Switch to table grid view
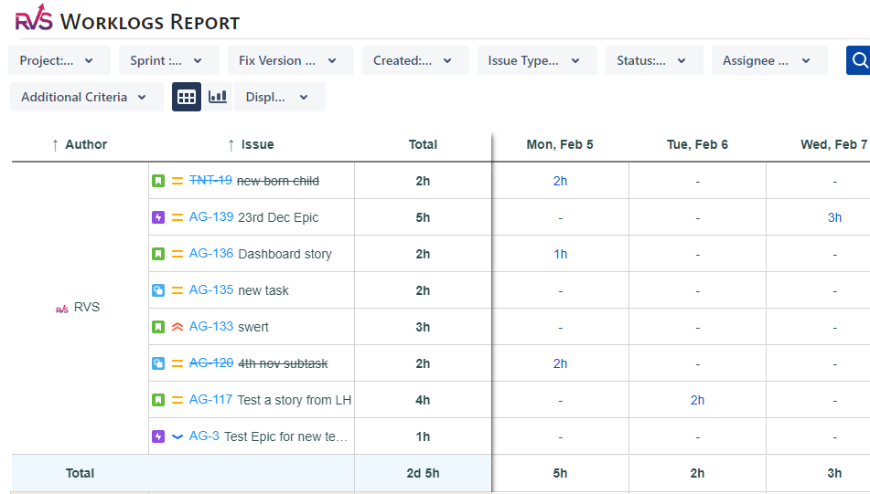 [x=186, y=97]
